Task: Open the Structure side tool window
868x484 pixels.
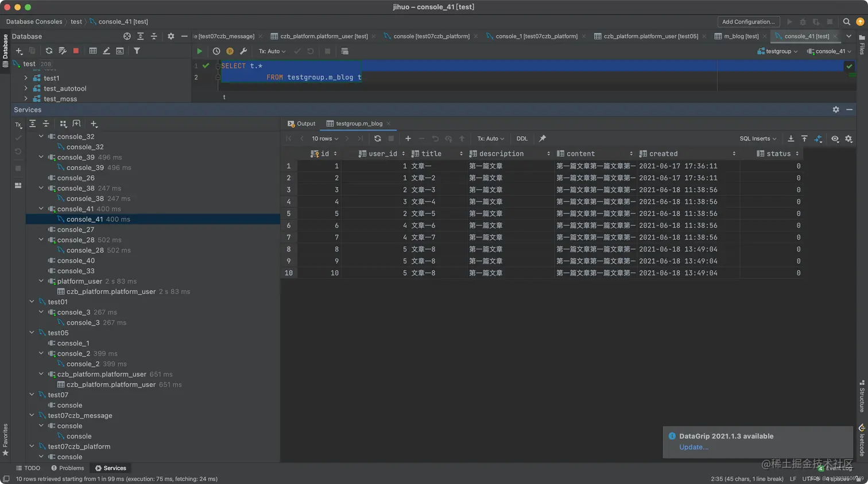Action: (862, 396)
